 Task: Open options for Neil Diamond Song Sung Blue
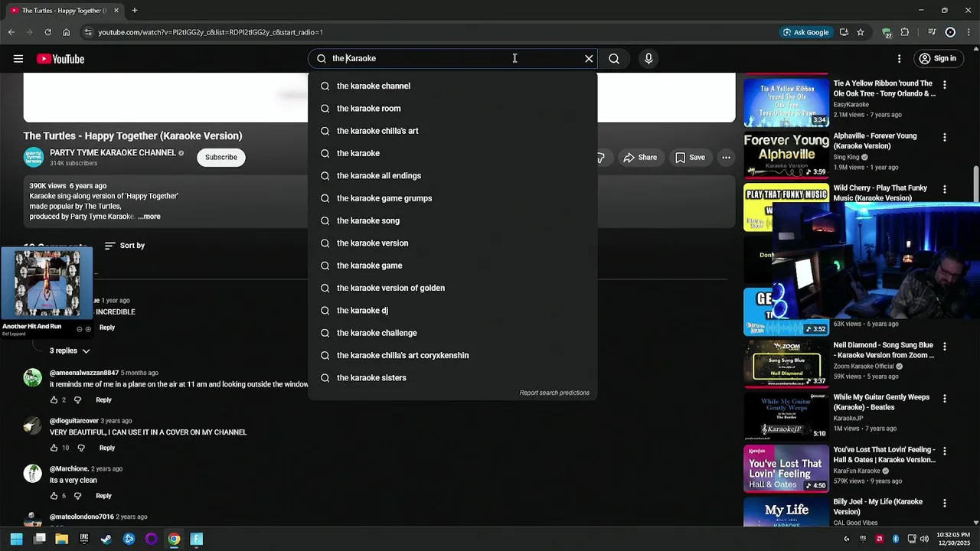(x=944, y=347)
